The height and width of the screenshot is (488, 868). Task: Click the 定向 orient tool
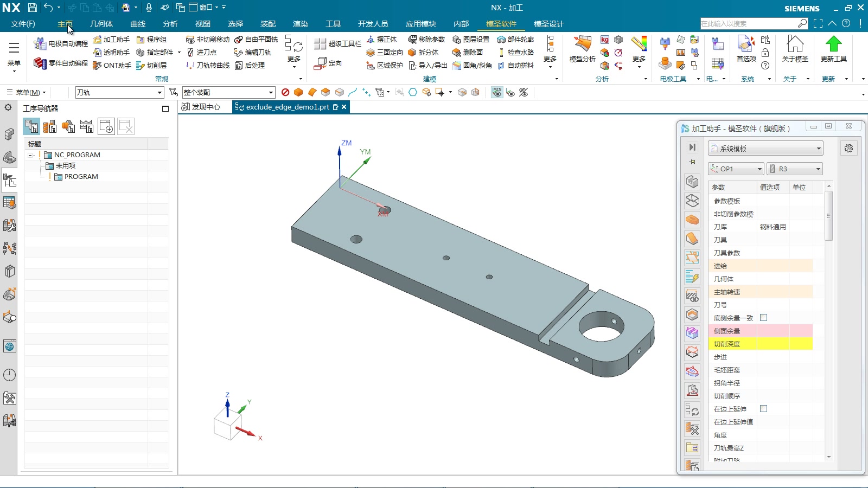[328, 63]
